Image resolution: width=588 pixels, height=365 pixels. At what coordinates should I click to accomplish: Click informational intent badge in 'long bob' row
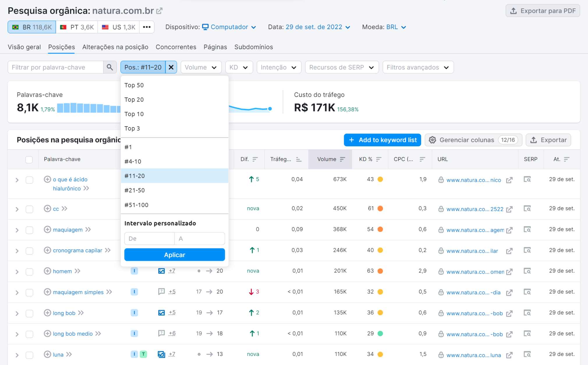tap(134, 313)
